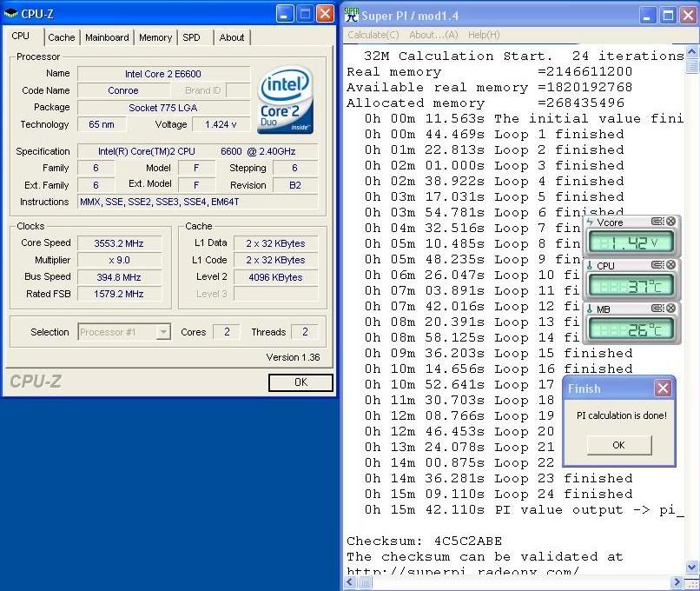Click the 'Version 1.36' text in CPU-Z

[293, 357]
